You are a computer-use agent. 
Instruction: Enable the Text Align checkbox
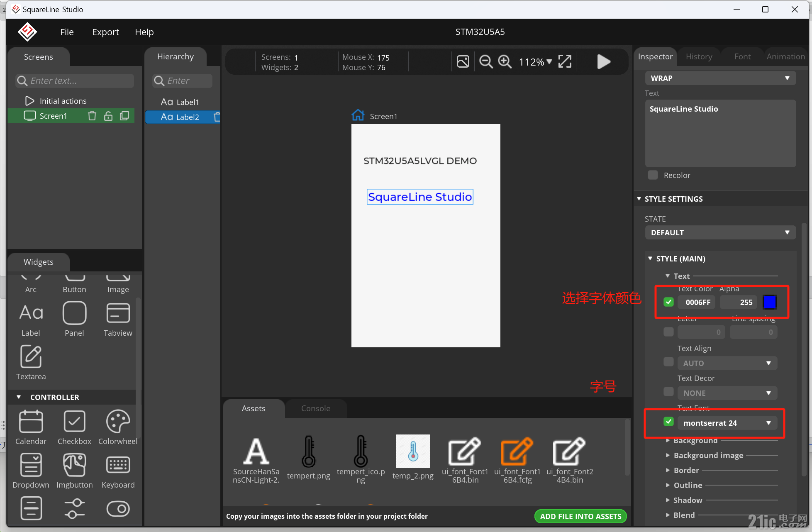point(668,362)
